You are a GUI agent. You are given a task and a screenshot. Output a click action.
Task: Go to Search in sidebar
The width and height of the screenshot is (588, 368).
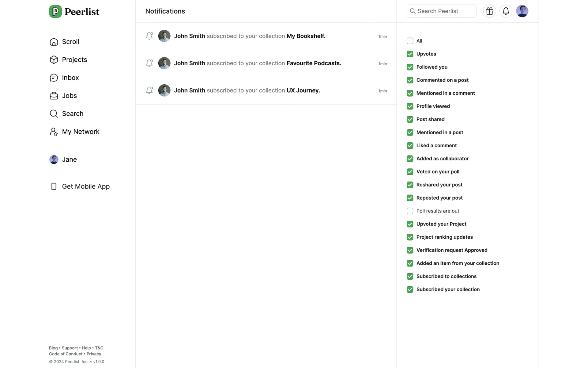73,114
